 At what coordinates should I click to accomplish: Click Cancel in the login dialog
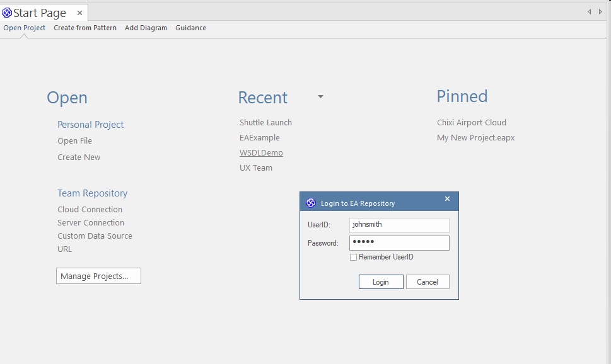tap(427, 282)
